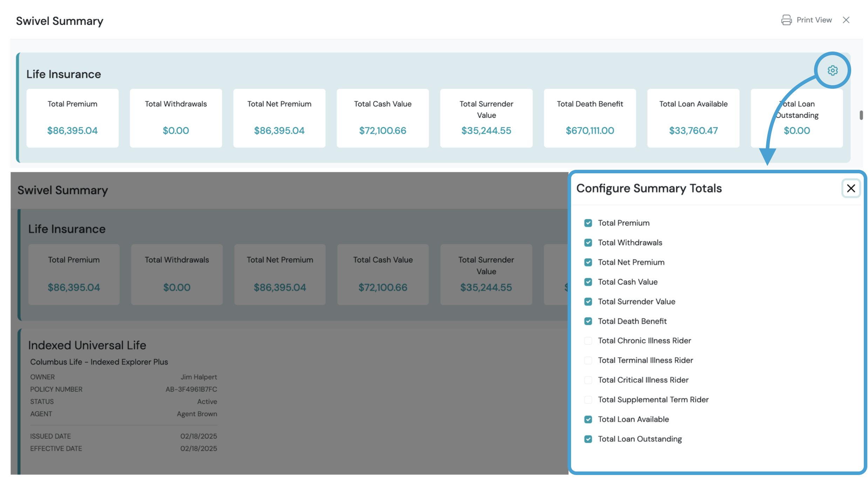Select the Total Loan Available card
Screen dimensions: 868x482
point(693,118)
